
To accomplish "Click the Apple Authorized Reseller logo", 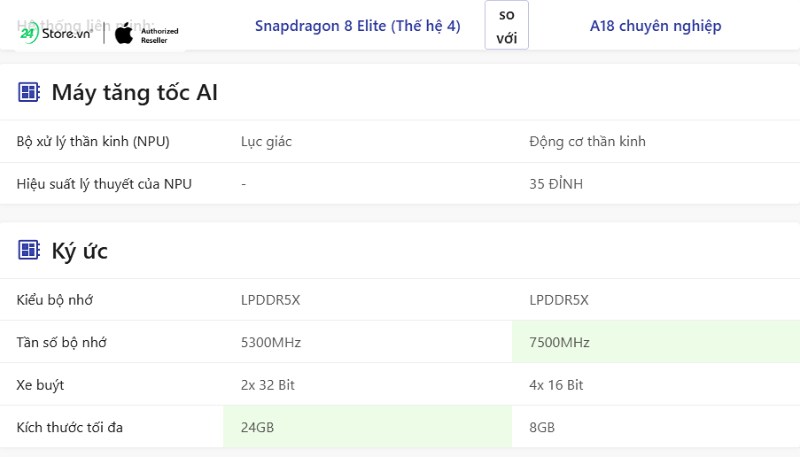I will click(146, 35).
